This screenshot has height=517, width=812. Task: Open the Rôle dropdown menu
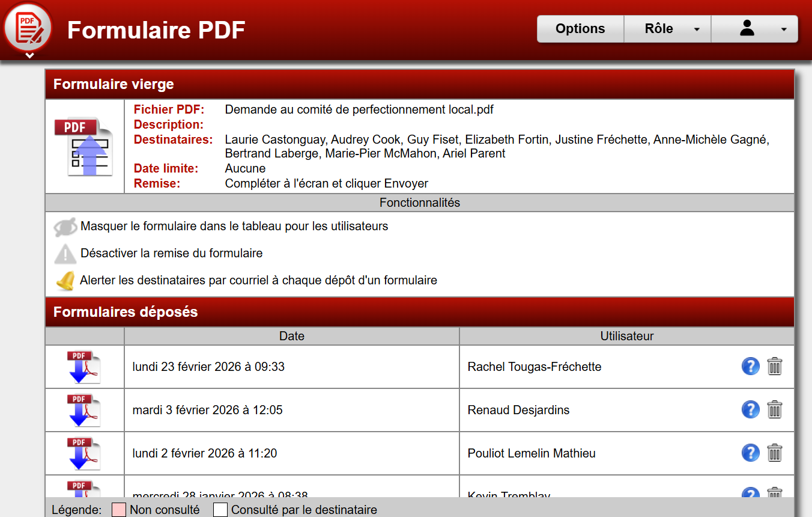pos(667,29)
